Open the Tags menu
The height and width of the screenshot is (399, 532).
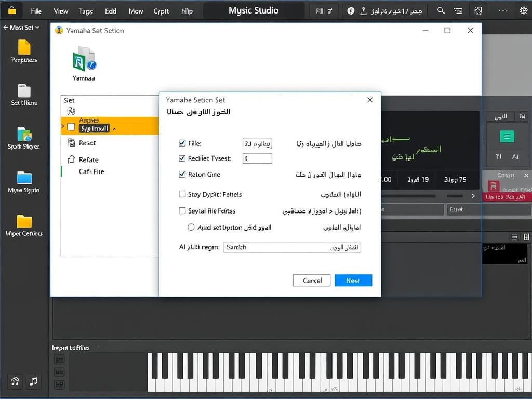tap(86, 11)
